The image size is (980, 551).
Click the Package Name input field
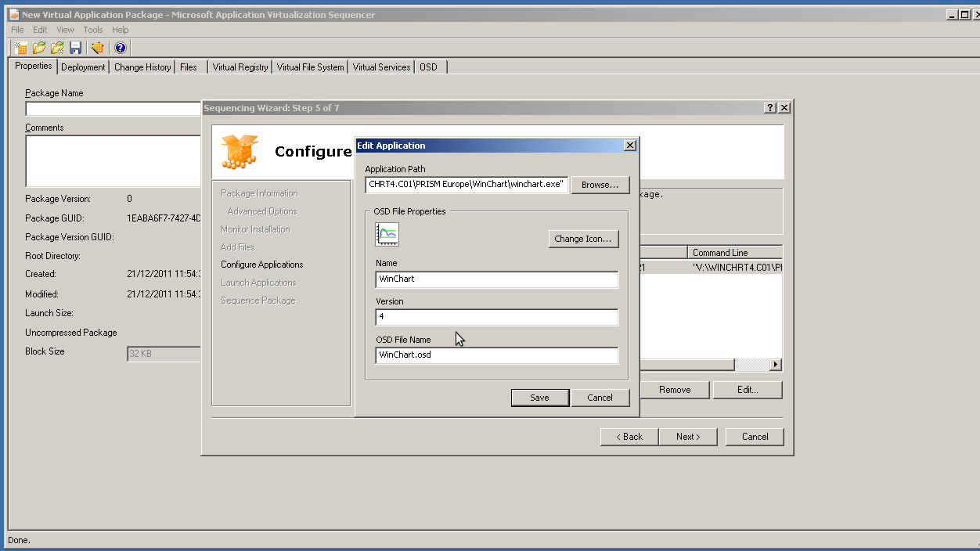tap(113, 109)
